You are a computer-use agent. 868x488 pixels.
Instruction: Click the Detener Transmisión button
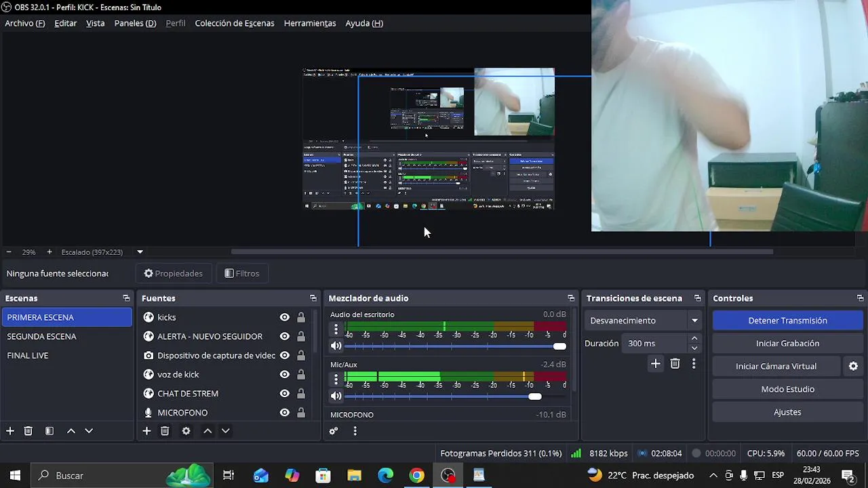(787, 321)
